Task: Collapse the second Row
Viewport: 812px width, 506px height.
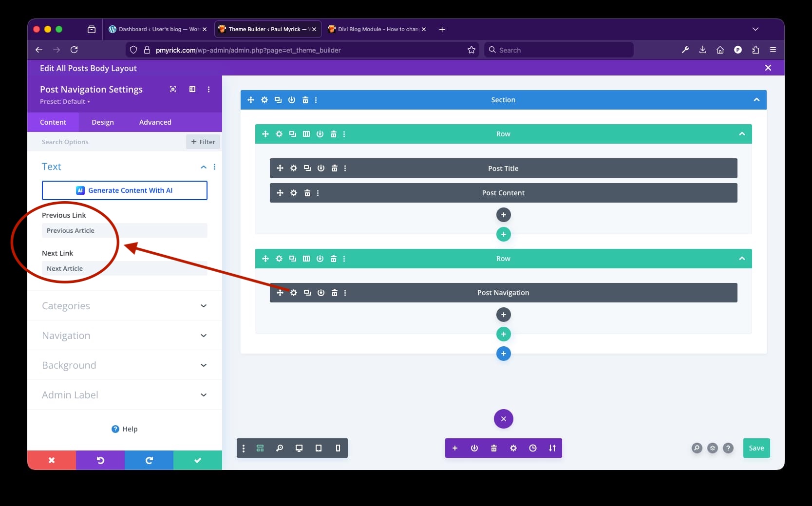Action: tap(742, 259)
